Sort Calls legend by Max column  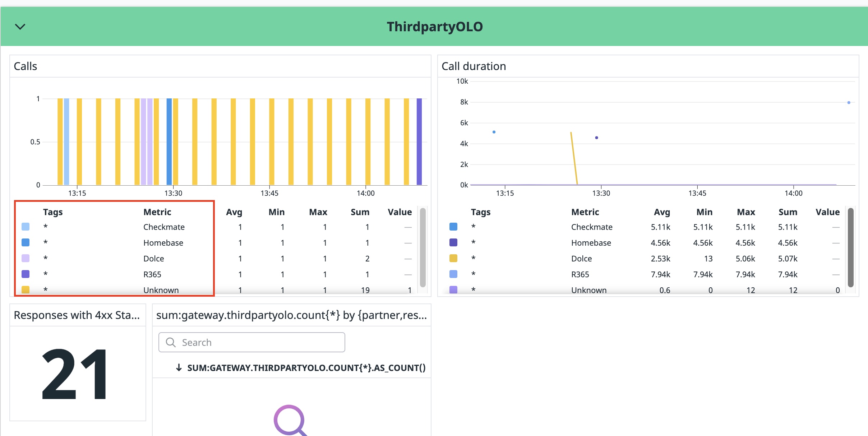(318, 212)
